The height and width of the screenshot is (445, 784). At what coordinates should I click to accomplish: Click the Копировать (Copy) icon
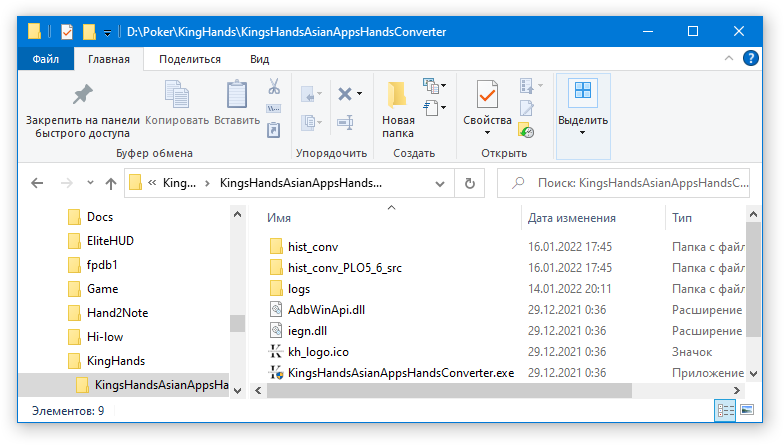[x=176, y=94]
